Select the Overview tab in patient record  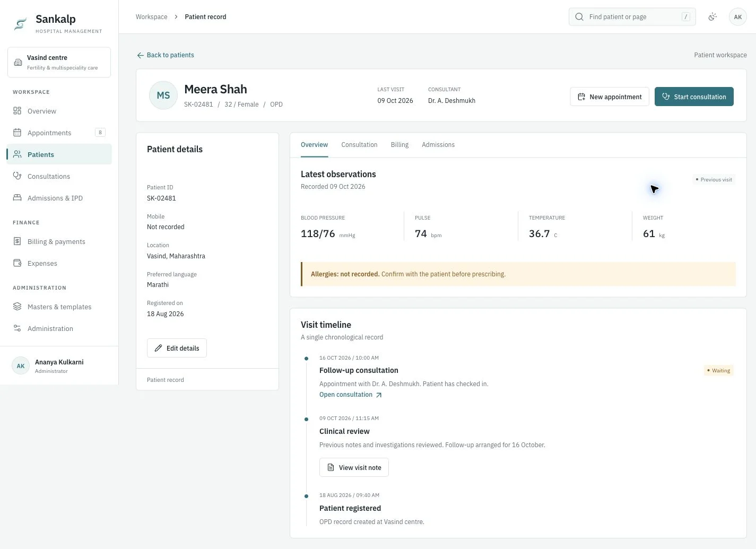click(314, 145)
